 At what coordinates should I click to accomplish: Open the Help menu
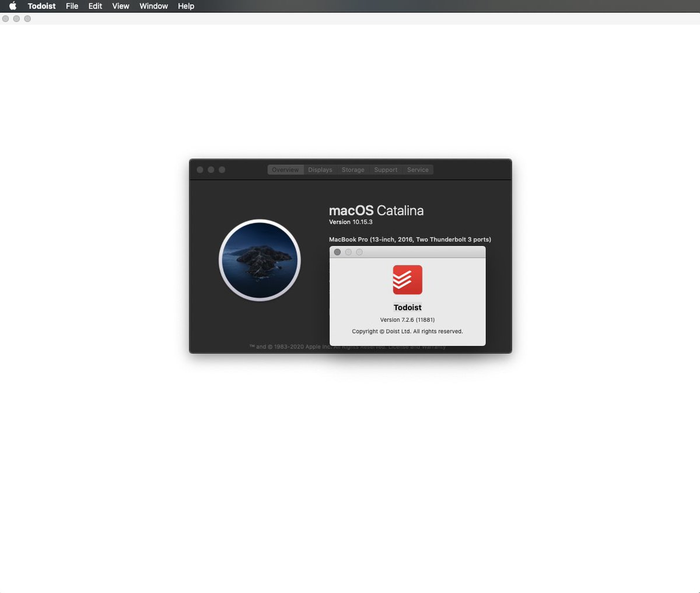point(186,6)
